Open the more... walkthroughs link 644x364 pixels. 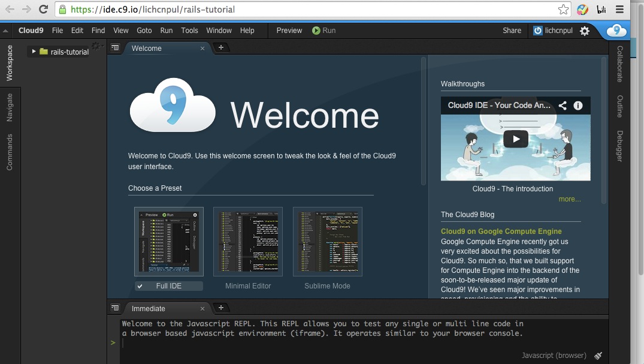570,199
